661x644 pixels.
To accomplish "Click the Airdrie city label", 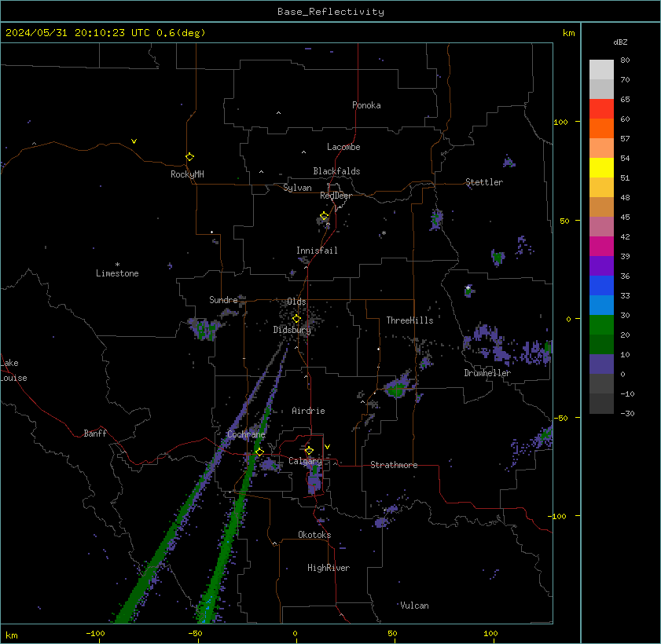I will pyautogui.click(x=308, y=411).
